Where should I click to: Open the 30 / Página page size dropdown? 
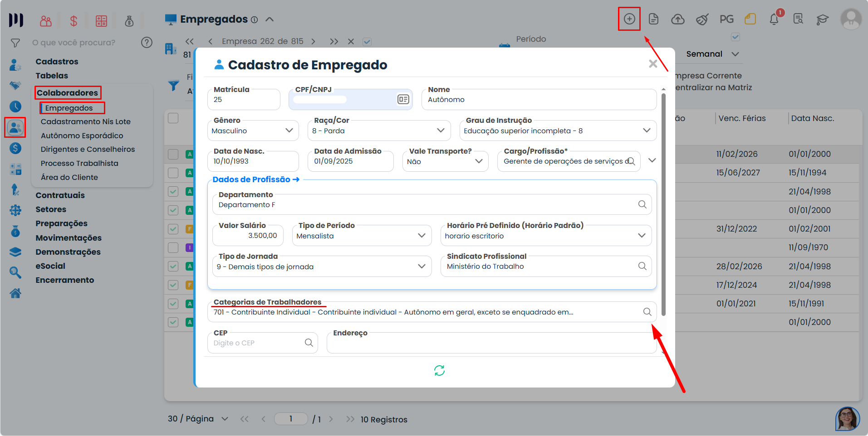(198, 419)
